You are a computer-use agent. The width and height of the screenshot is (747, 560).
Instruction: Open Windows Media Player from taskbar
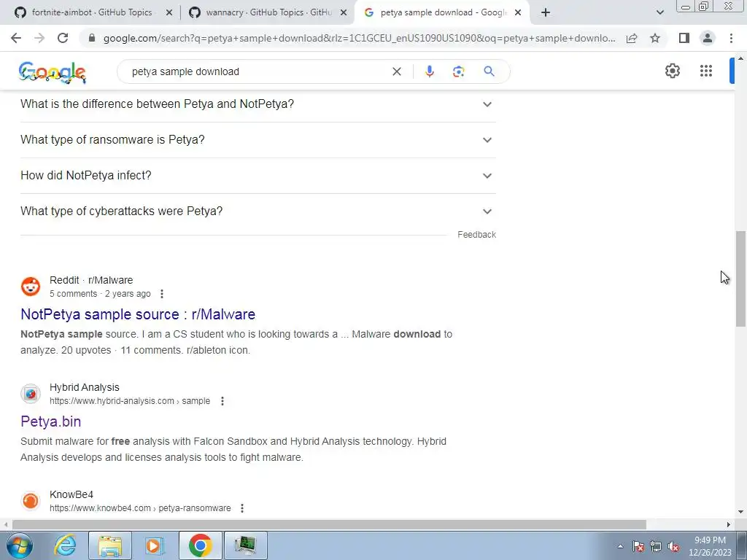pyautogui.click(x=154, y=545)
